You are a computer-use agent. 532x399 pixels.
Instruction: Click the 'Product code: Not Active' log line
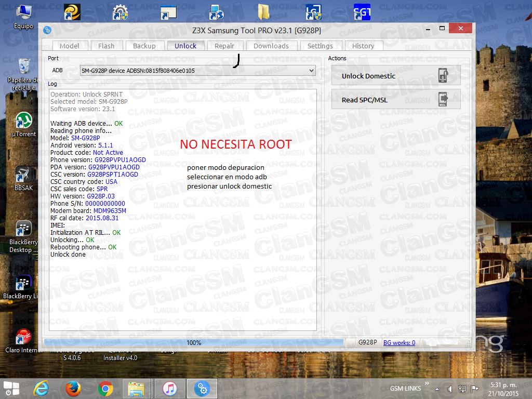87,153
